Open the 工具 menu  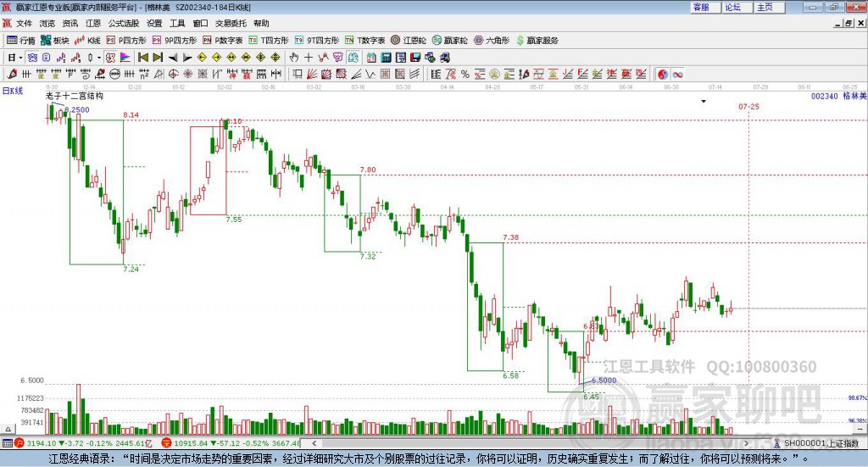tap(177, 23)
